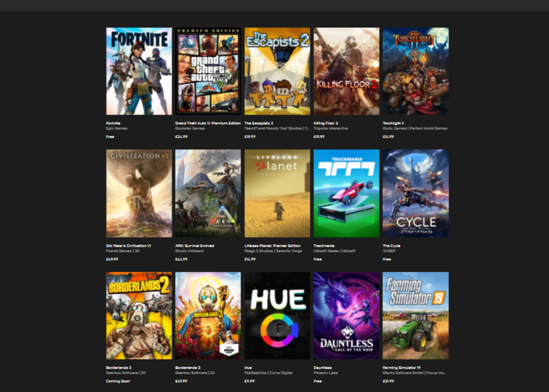Screen dimensions: 549x392
Task: Click 'The Cycle' title text below cover
Action: point(391,246)
